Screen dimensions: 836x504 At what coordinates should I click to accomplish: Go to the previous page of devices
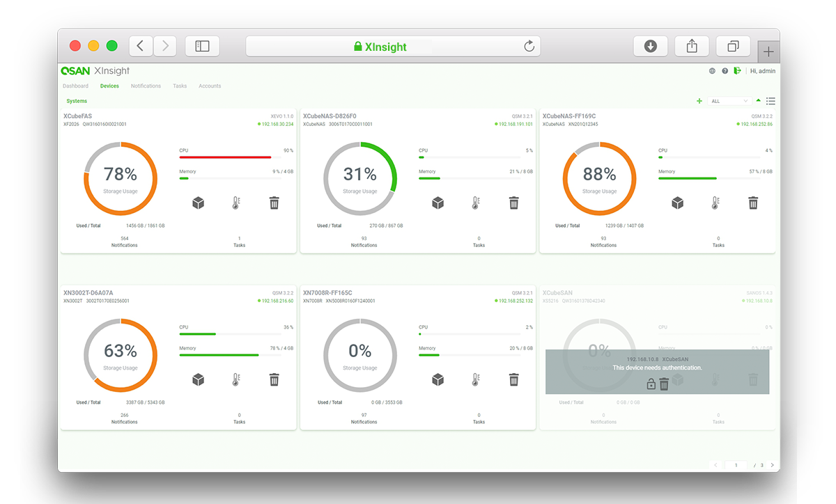coord(715,465)
